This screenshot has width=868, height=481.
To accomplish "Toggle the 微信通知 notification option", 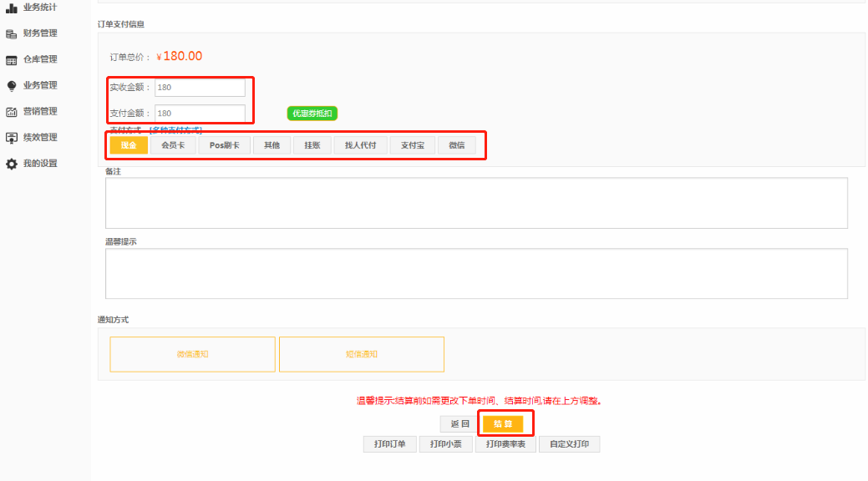I will (192, 354).
